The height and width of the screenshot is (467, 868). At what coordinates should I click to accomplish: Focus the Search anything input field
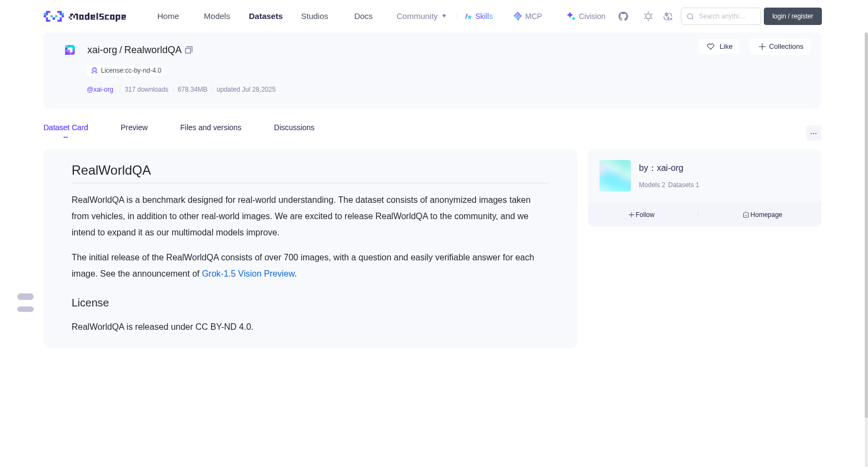pos(721,16)
